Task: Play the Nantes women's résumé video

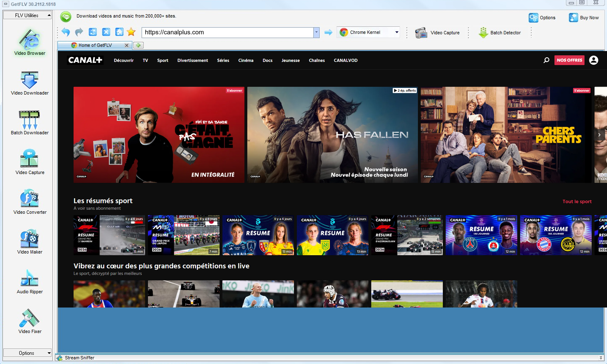Action: coord(333,235)
